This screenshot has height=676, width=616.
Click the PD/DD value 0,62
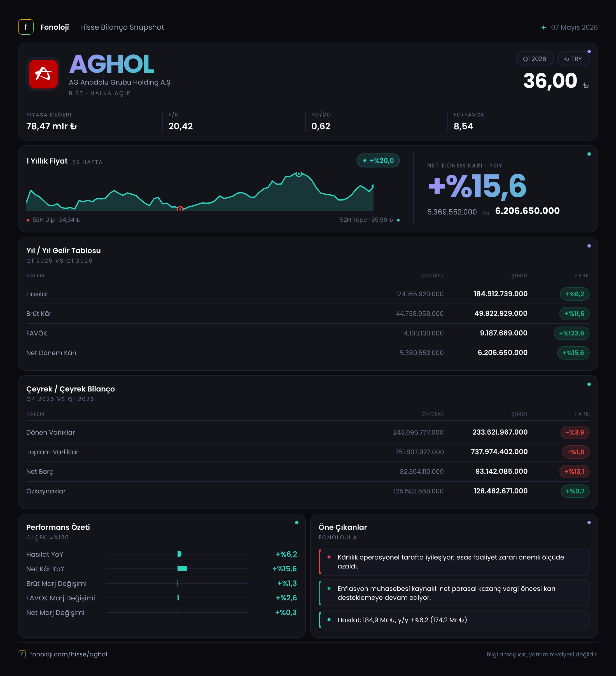pos(321,126)
